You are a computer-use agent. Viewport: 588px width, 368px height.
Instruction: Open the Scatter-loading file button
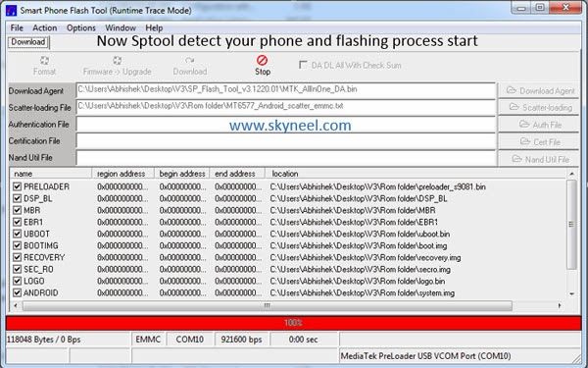[540, 107]
